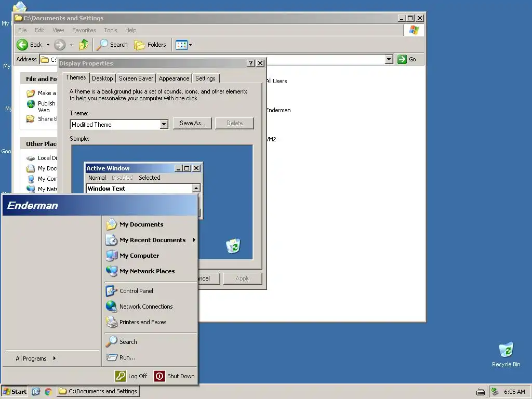Image resolution: width=532 pixels, height=399 pixels.
Task: Switch to the Desktop tab
Action: [x=102, y=78]
